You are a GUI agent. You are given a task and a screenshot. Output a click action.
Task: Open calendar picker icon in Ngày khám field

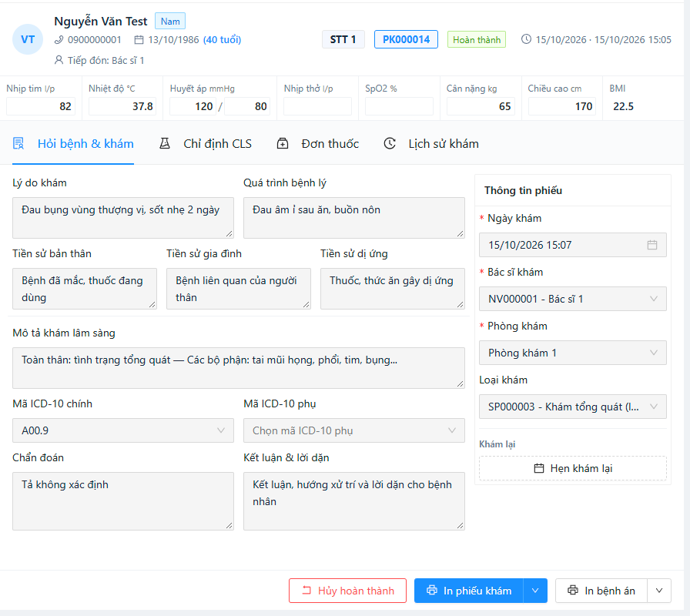652,245
